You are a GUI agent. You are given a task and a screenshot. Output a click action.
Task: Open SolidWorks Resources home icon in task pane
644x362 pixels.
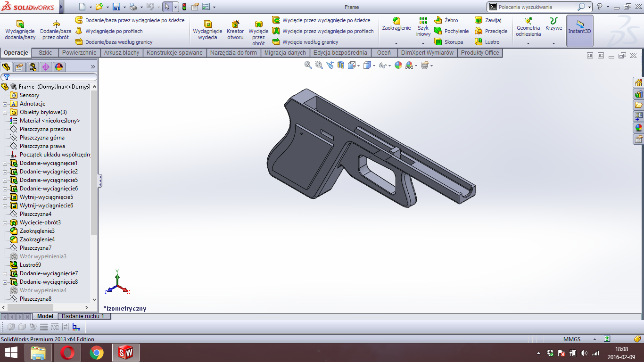(638, 82)
